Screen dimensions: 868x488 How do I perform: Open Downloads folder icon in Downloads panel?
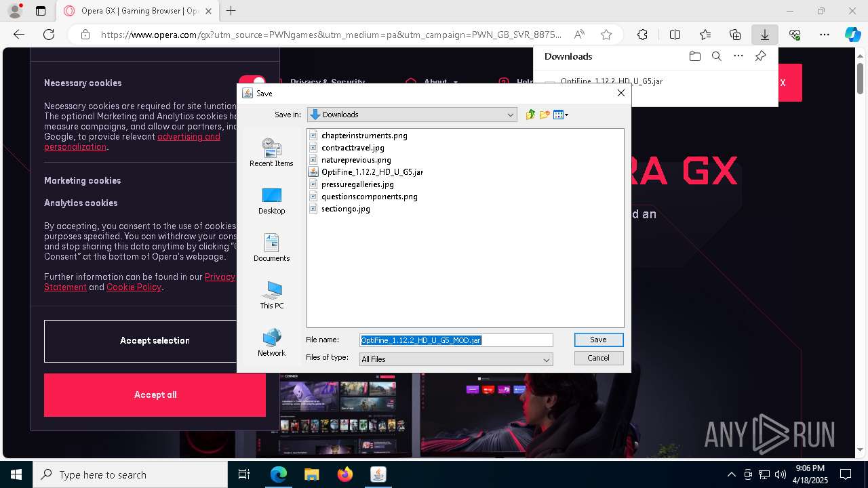click(x=694, y=56)
